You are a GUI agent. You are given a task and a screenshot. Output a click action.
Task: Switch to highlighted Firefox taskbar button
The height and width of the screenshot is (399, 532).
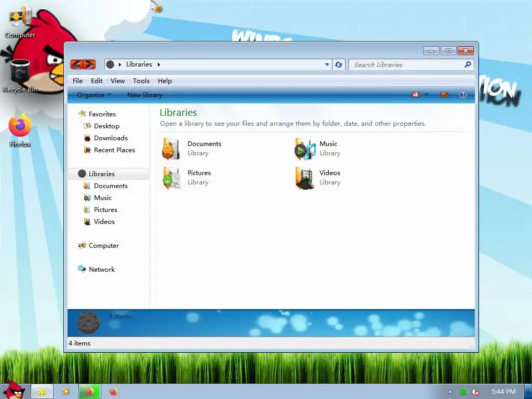point(89,392)
